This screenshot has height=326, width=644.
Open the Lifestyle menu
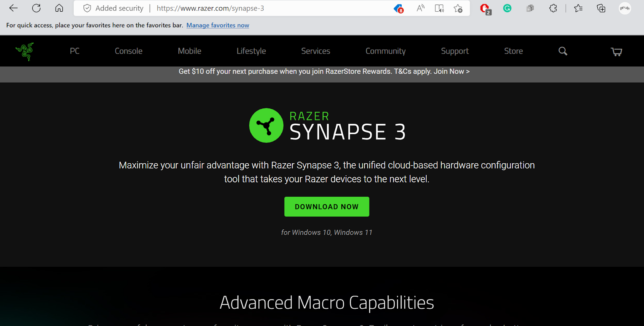pyautogui.click(x=251, y=51)
